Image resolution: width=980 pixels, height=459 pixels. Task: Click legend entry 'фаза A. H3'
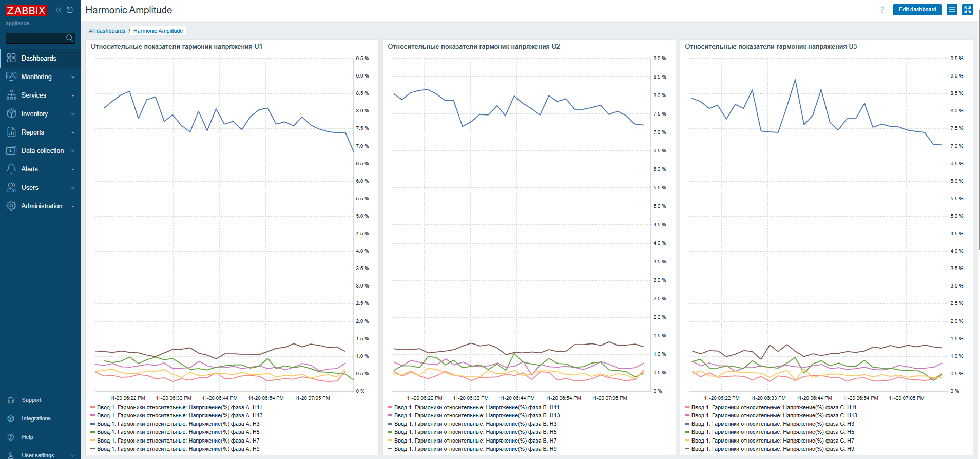pyautogui.click(x=178, y=424)
